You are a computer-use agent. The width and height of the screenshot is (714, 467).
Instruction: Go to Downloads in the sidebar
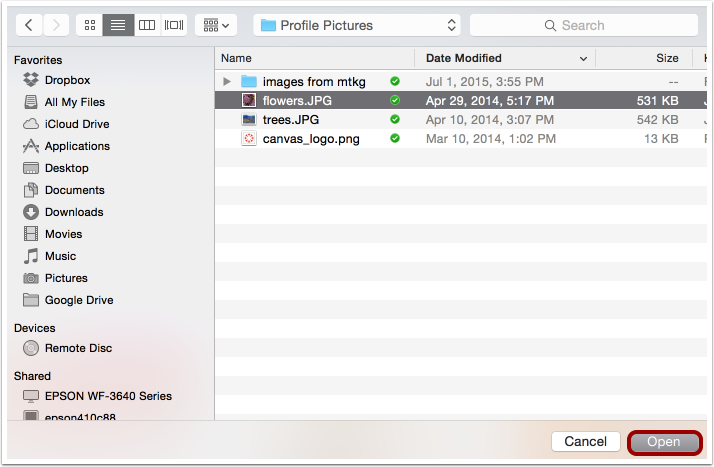click(x=74, y=212)
